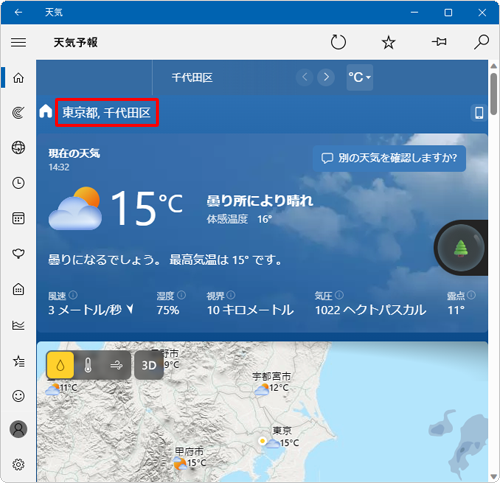The height and width of the screenshot is (483, 500).
Task: Pin location to Start
Action: [439, 42]
